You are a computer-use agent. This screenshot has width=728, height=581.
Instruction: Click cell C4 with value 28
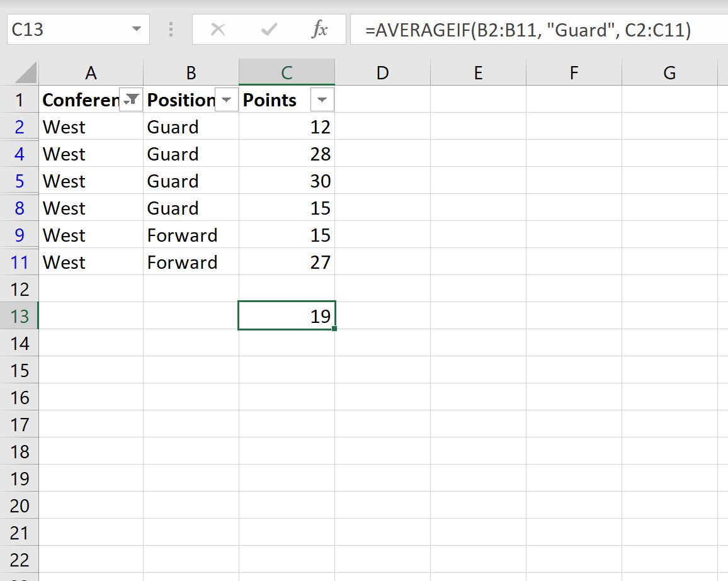[x=287, y=153]
